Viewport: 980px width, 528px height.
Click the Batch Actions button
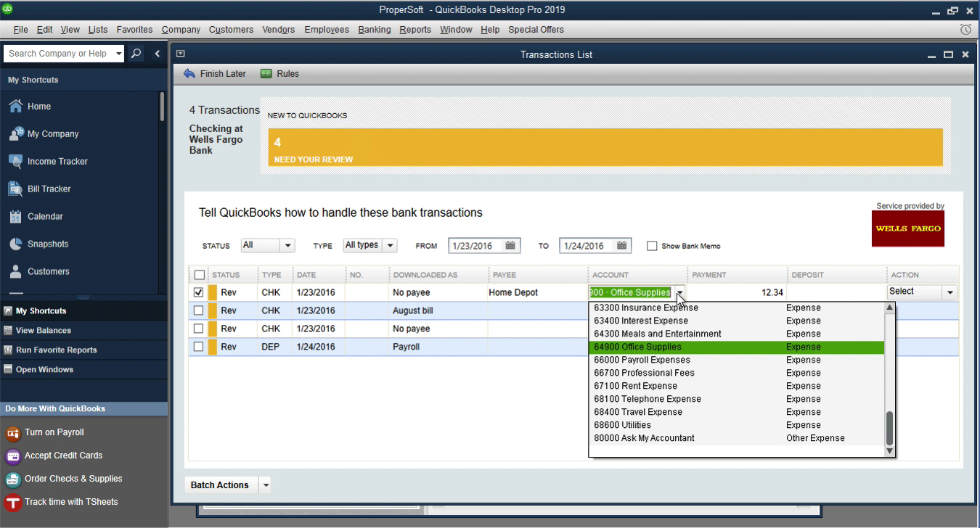[x=220, y=485]
